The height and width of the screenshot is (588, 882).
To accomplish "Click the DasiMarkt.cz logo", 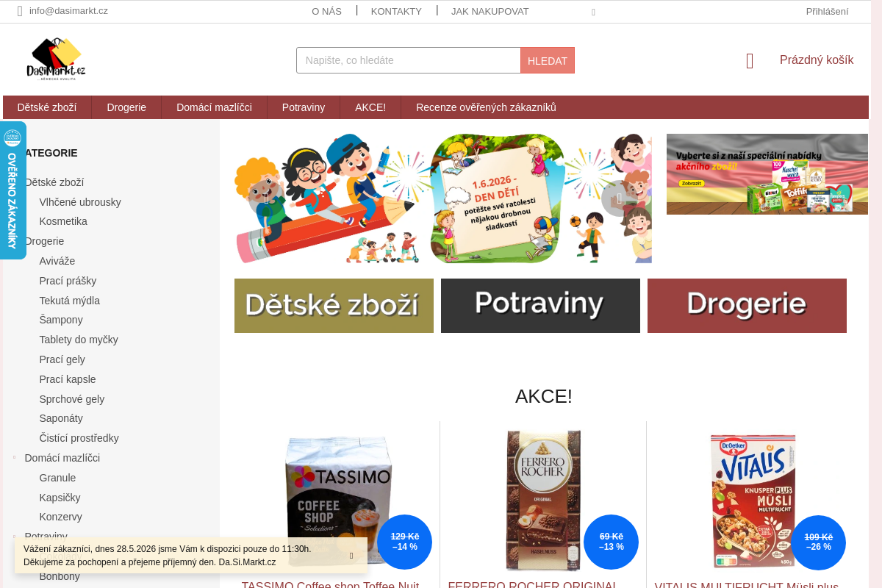I will [56, 59].
